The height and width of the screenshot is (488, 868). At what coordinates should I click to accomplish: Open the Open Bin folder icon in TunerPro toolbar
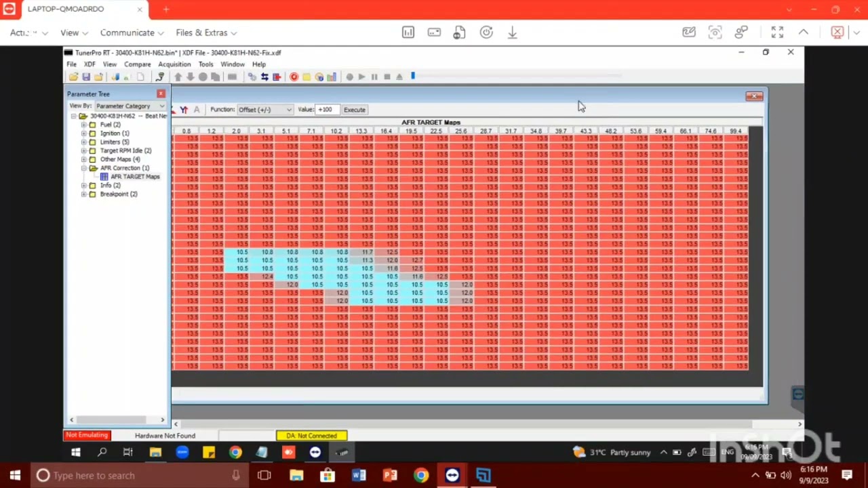(x=73, y=77)
